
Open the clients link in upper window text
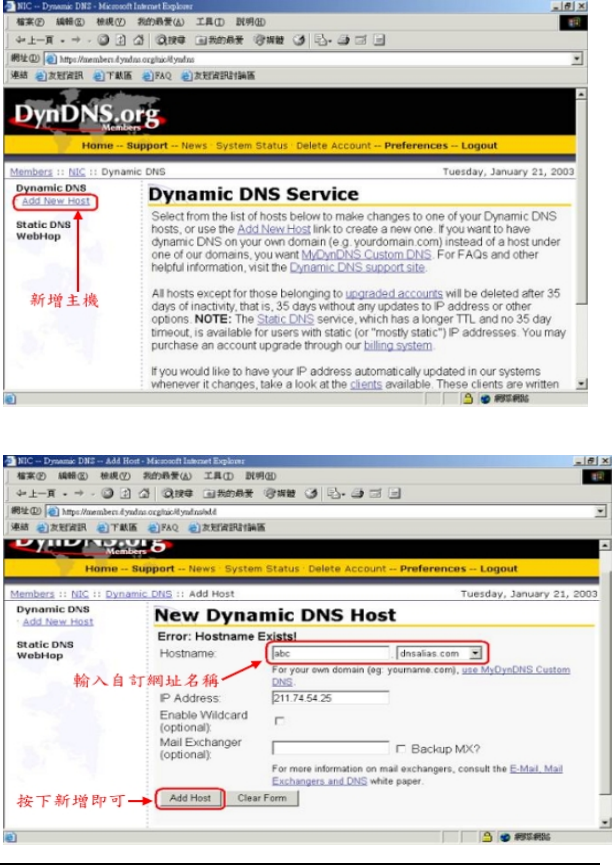click(x=366, y=385)
